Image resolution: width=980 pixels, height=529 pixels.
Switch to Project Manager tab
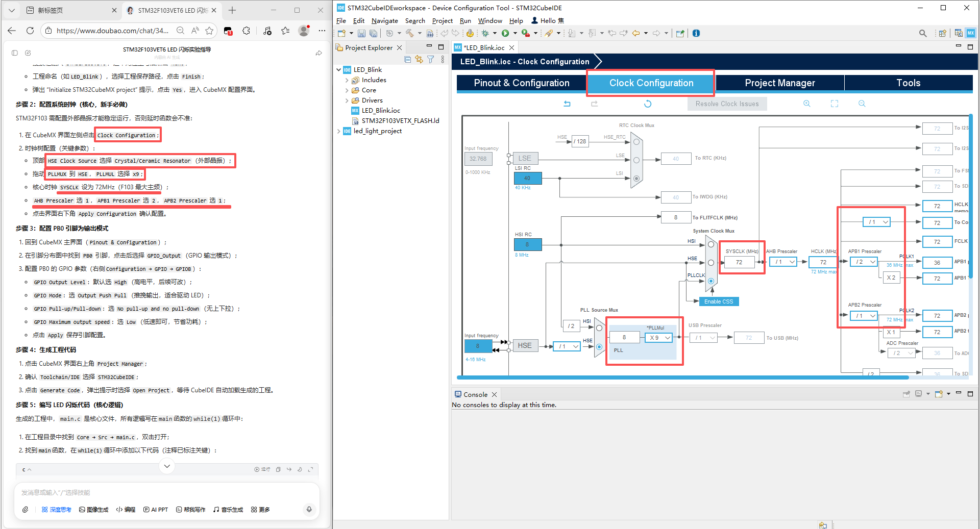(780, 83)
